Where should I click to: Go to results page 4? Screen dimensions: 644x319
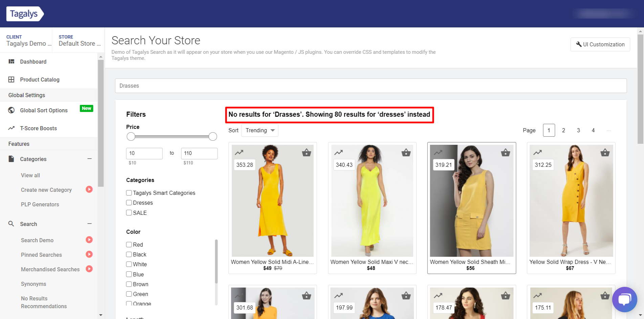coord(593,130)
